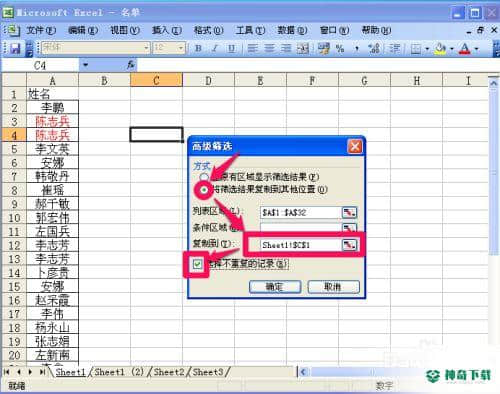Select copy filter results elsewhere radio option
Viewport: 500px width, 394px height.
(x=204, y=190)
